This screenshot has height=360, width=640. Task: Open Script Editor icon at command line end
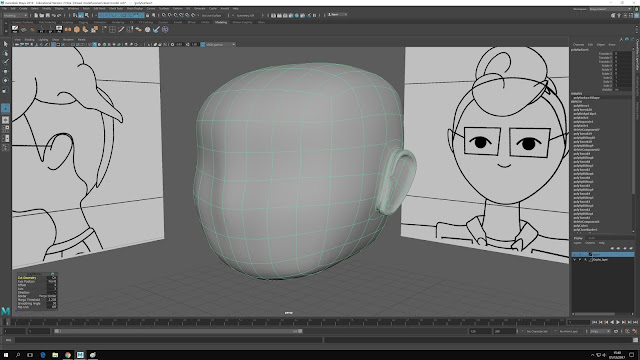(x=636, y=340)
